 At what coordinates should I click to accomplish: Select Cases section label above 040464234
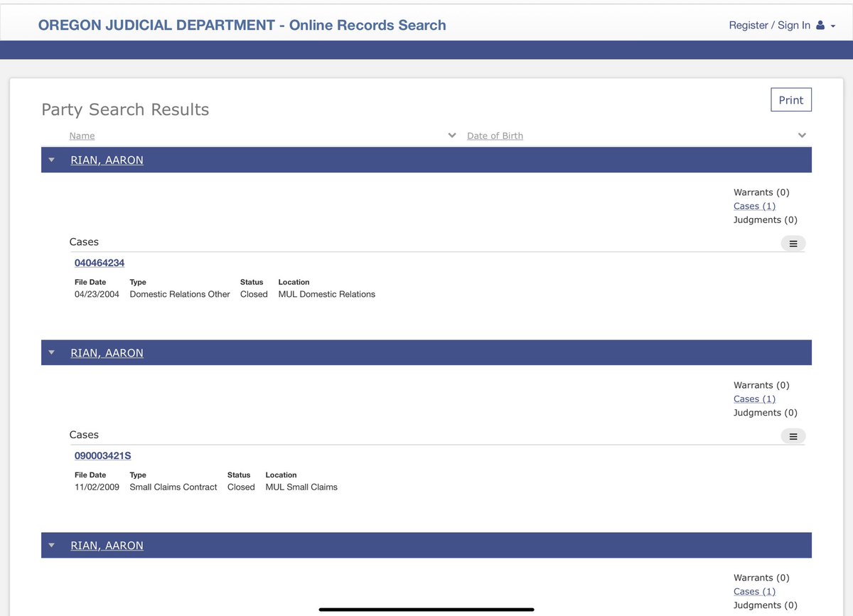[x=84, y=242]
